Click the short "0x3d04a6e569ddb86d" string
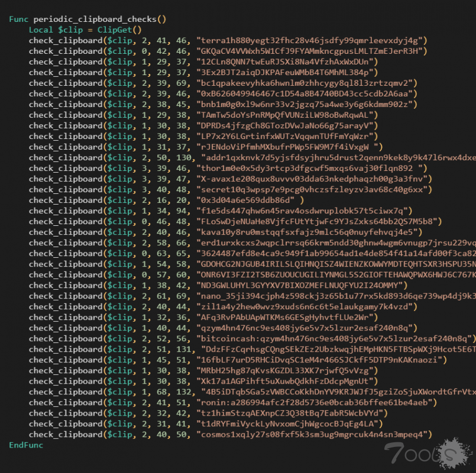The width and height of the screenshot is (476, 473). 242,200
